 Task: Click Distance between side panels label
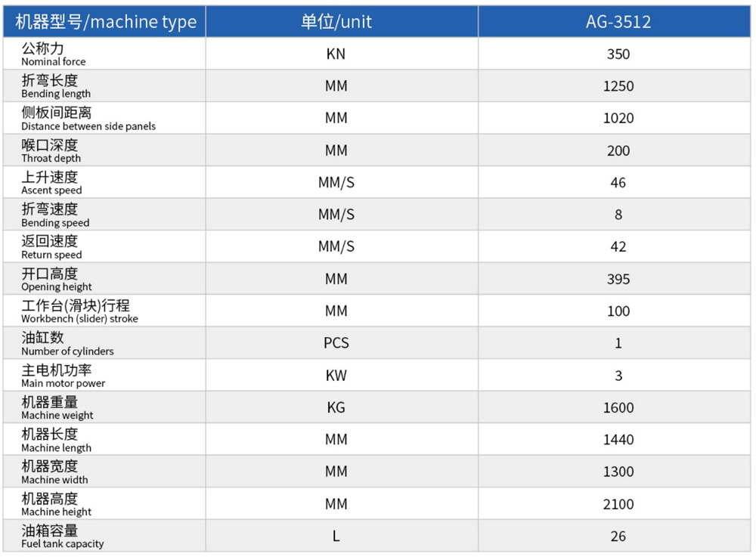[88, 119]
